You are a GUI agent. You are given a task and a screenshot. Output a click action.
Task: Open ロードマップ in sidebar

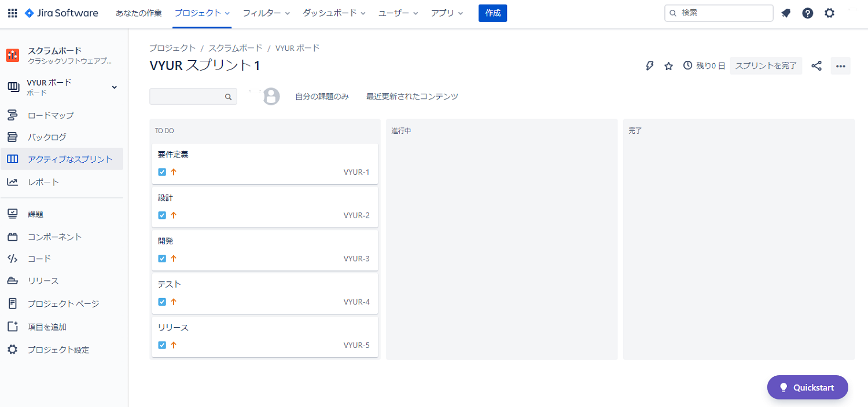62,115
